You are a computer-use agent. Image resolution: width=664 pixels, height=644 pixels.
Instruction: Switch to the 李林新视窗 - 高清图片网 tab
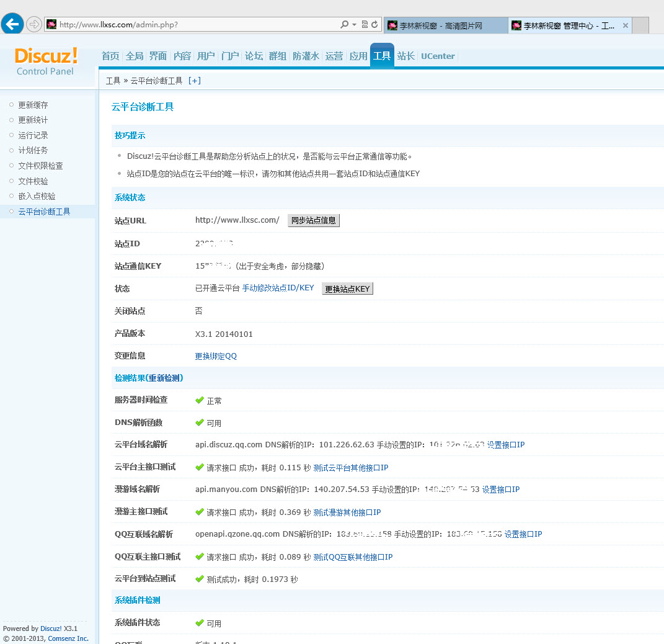[x=446, y=25]
